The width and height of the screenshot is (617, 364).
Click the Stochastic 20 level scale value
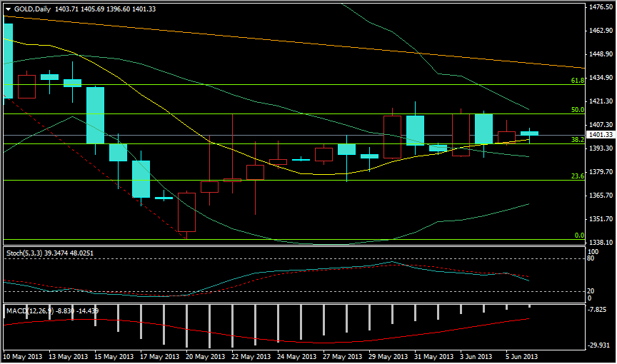(x=591, y=291)
